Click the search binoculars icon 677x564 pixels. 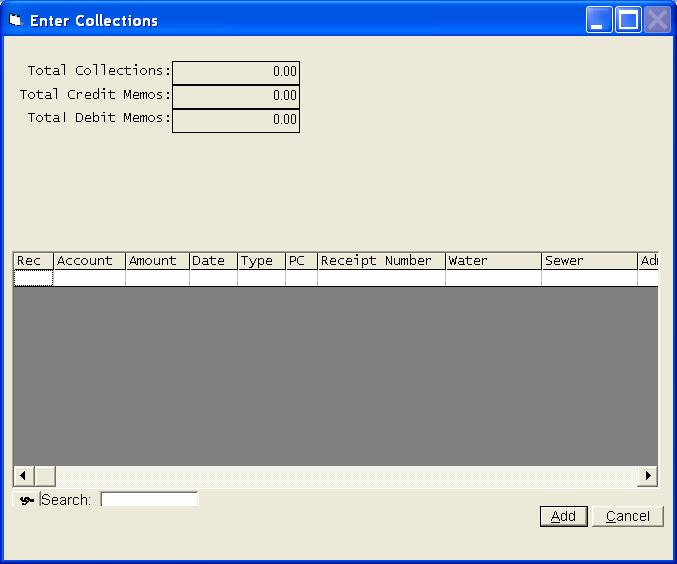pos(27,500)
